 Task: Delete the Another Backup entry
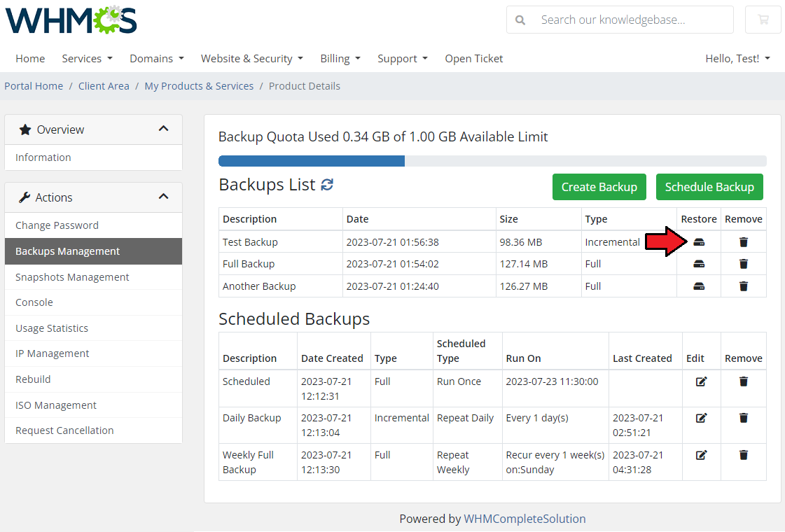tap(744, 286)
